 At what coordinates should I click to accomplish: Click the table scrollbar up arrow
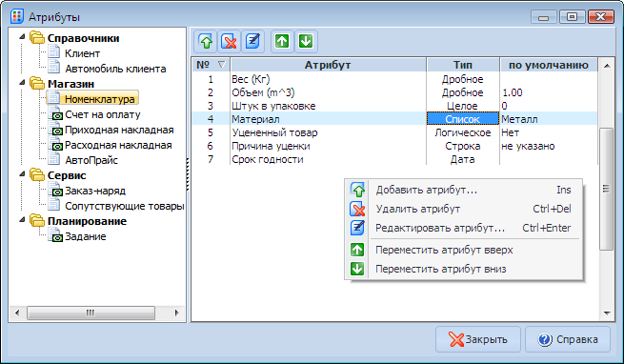pyautogui.click(x=607, y=66)
